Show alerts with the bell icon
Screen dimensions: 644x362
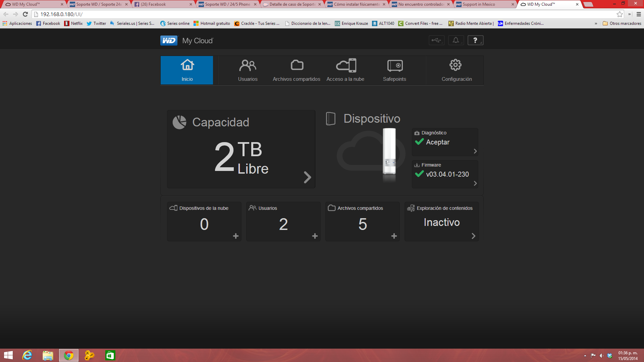click(456, 40)
